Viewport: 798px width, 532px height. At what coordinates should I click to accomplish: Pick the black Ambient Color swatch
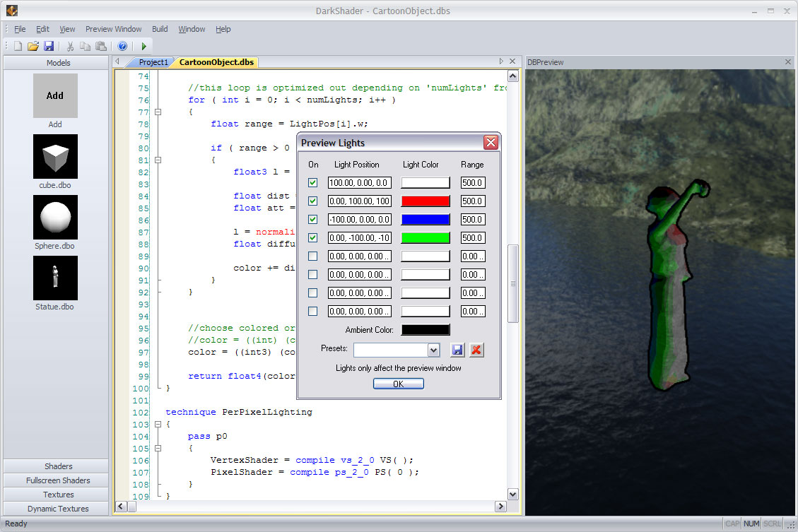pos(425,330)
